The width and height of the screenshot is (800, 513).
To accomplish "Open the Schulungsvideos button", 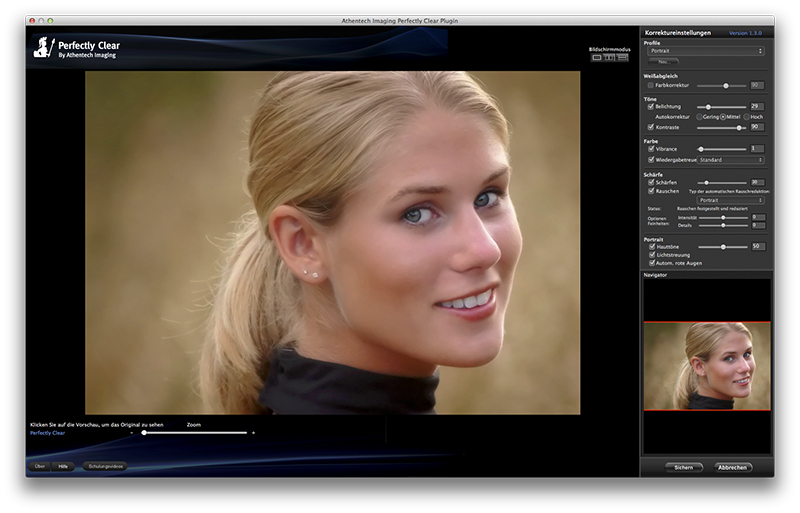I will point(105,466).
